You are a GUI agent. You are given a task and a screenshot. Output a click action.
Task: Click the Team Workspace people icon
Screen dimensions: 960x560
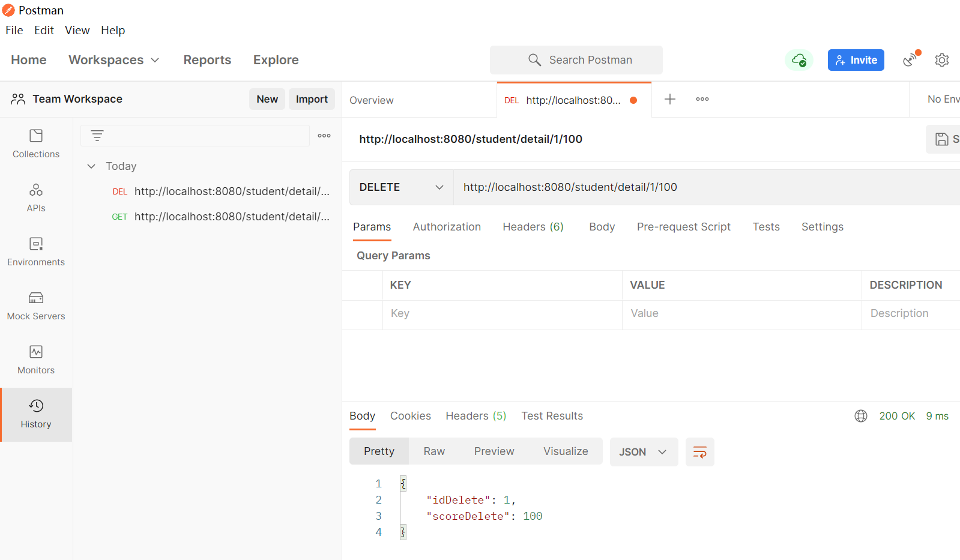coord(18,99)
